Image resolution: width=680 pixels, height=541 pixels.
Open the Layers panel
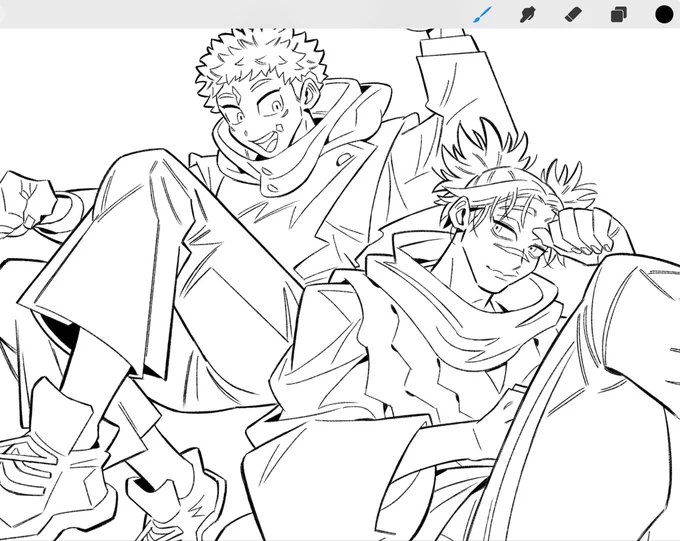point(618,15)
